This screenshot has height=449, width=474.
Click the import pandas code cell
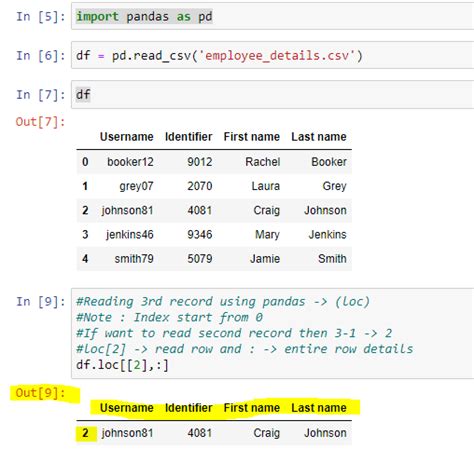pos(272,16)
